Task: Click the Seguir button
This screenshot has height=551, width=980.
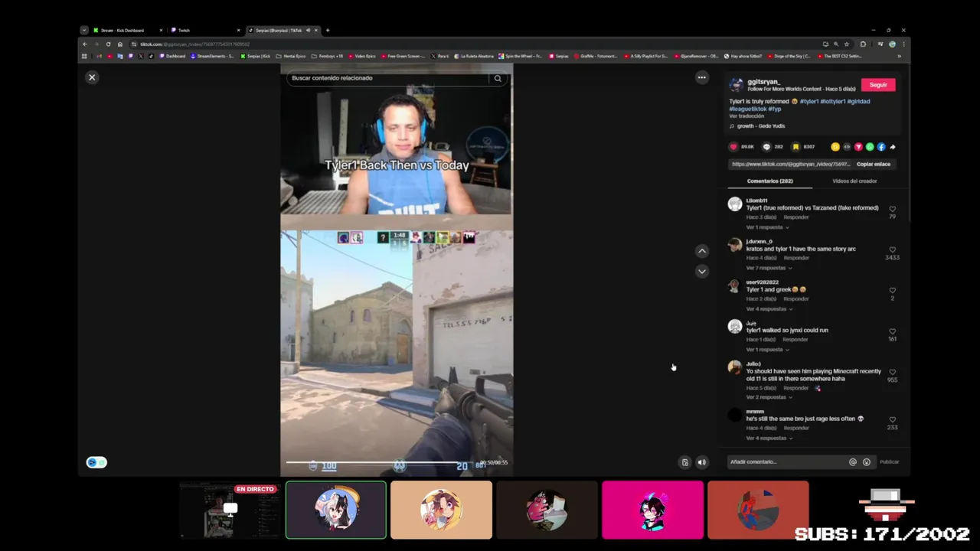Action: (x=878, y=85)
